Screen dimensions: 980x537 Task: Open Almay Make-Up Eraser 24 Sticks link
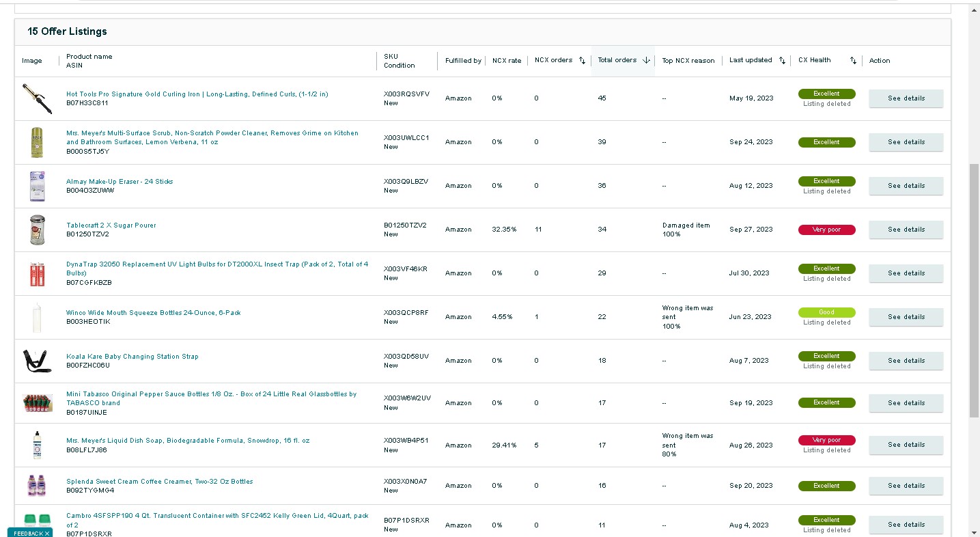click(x=120, y=182)
